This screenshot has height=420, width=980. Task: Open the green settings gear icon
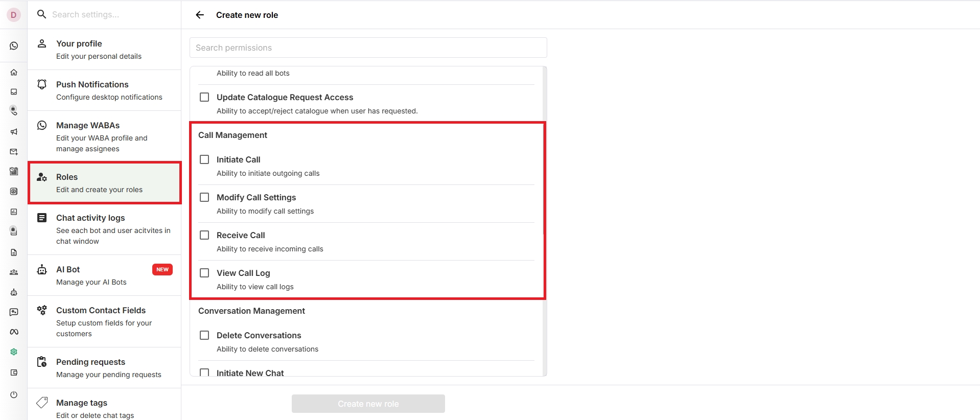point(14,352)
